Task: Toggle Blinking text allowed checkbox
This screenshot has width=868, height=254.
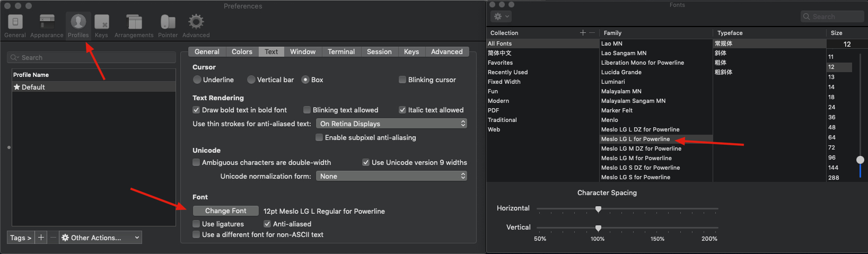Action: click(x=307, y=110)
